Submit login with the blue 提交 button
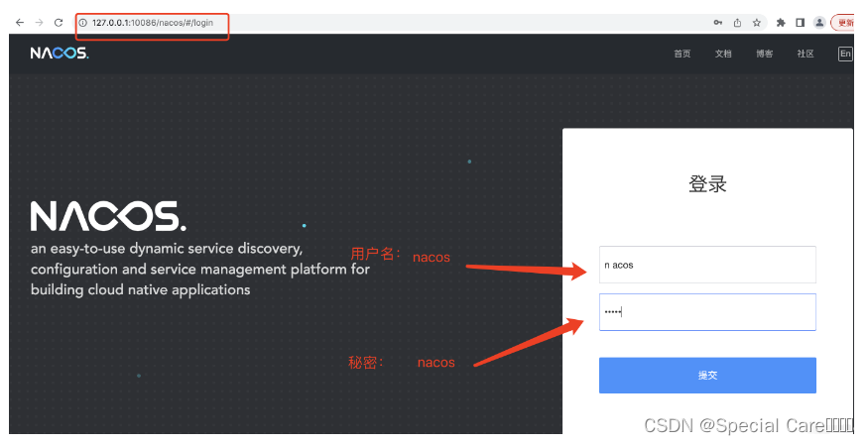Screen dimensions: 868x445 (707, 376)
